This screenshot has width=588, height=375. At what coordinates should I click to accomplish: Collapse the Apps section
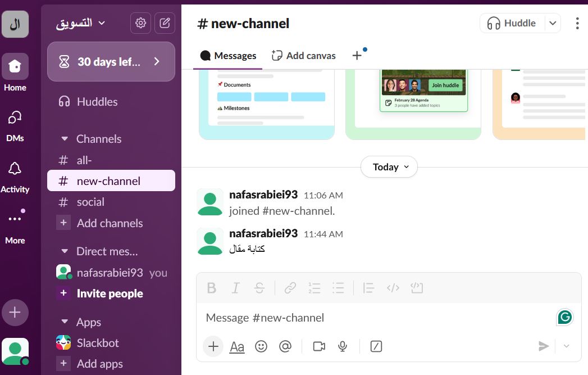coord(65,322)
